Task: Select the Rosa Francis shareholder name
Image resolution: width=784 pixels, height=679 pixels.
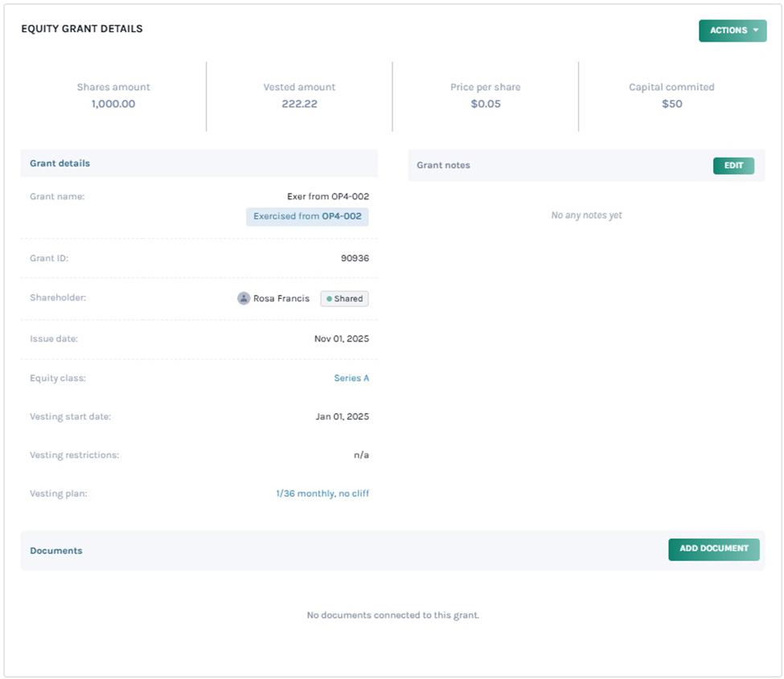Action: [x=281, y=298]
